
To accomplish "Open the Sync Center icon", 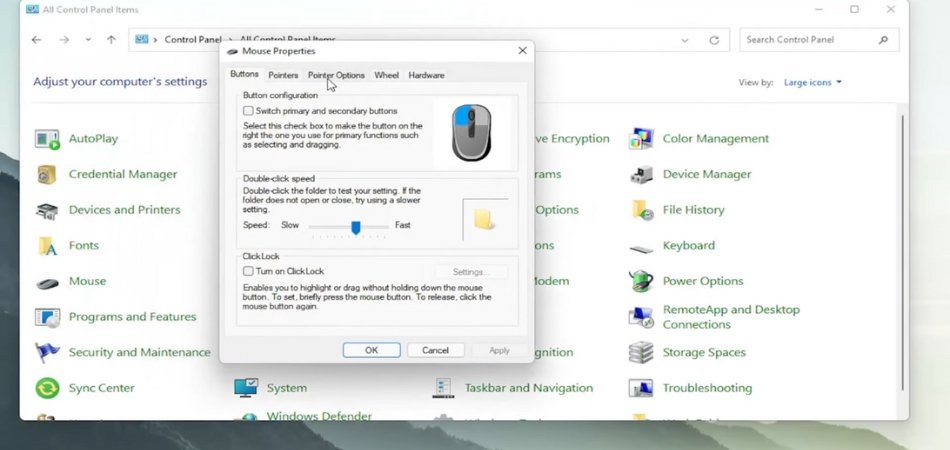I will [47, 388].
